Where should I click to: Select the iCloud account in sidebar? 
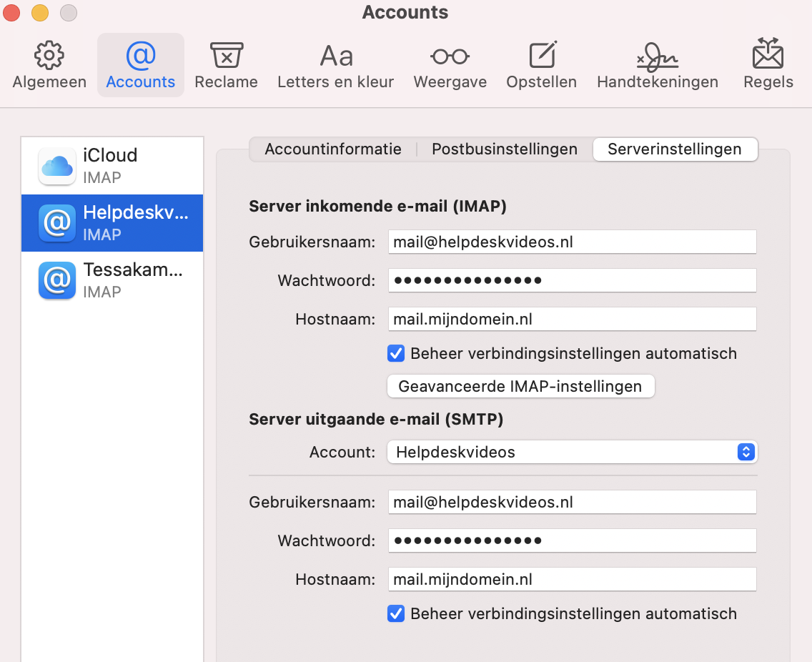112,166
